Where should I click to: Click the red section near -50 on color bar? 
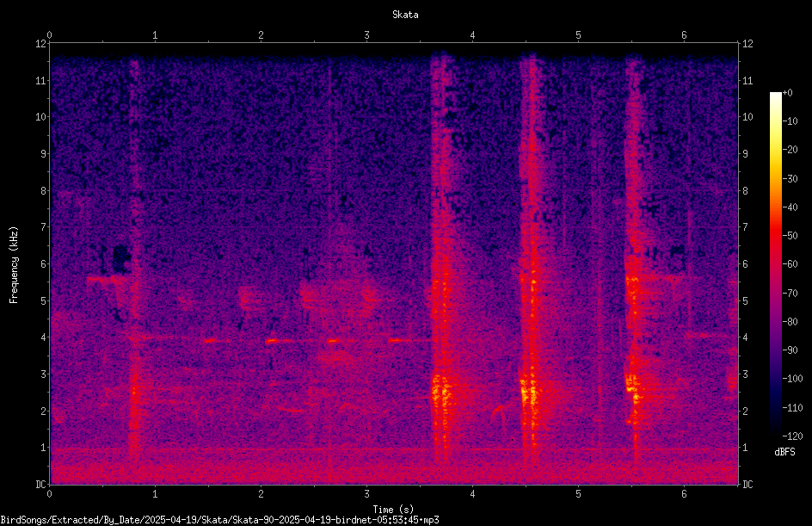pyautogui.click(x=776, y=236)
